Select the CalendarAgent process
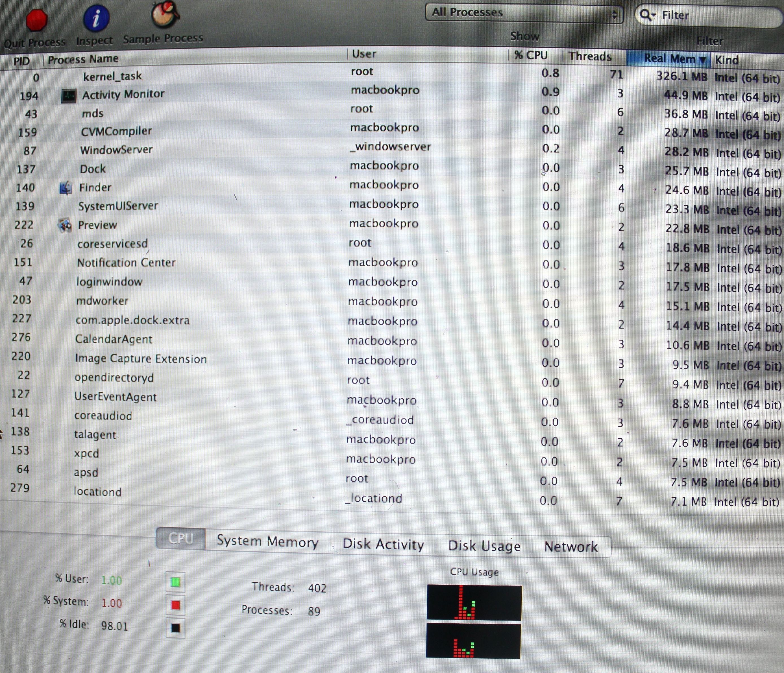Image resolution: width=784 pixels, height=673 pixels. pos(114,339)
